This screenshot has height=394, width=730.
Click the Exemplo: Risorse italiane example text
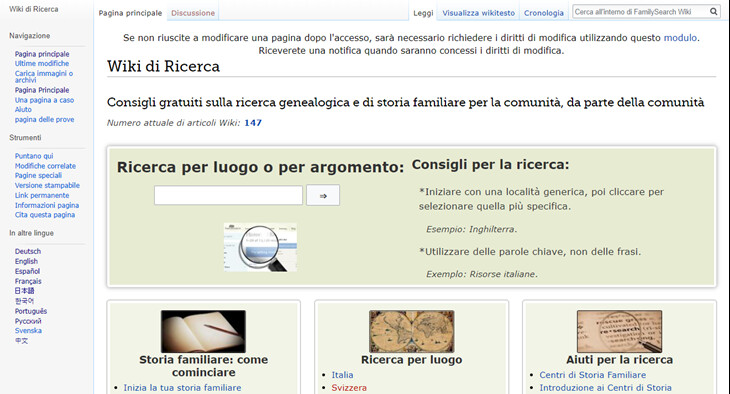coord(482,274)
